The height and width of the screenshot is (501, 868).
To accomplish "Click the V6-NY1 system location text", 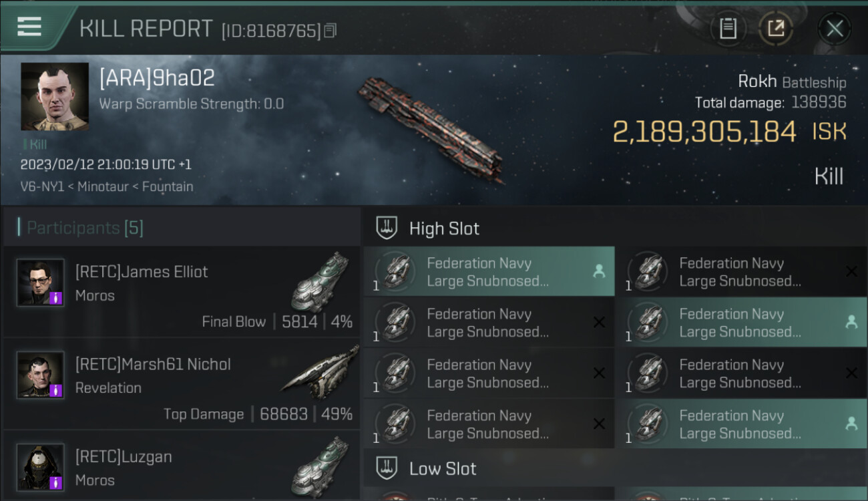I will 41,186.
